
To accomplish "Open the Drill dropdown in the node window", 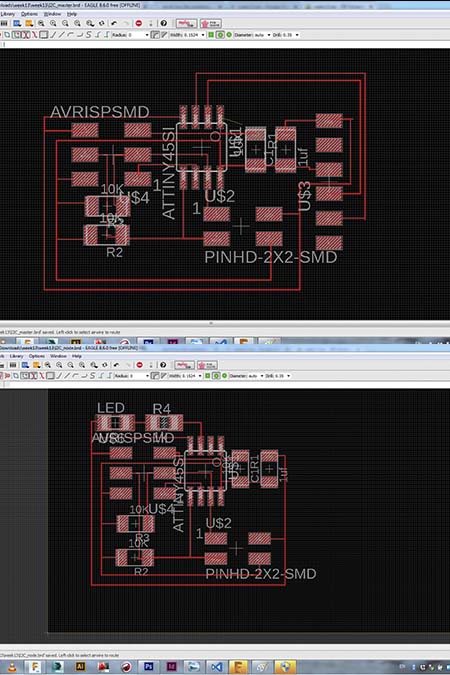I will coord(288,376).
